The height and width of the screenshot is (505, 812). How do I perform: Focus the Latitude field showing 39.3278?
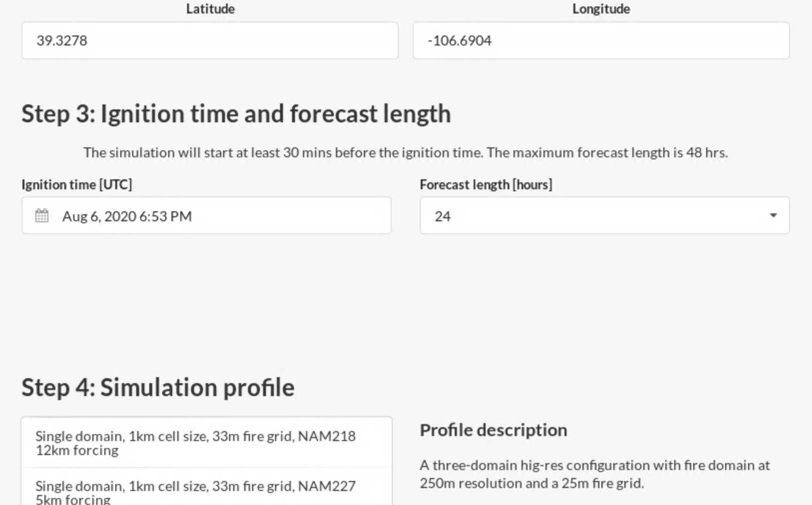(x=210, y=40)
